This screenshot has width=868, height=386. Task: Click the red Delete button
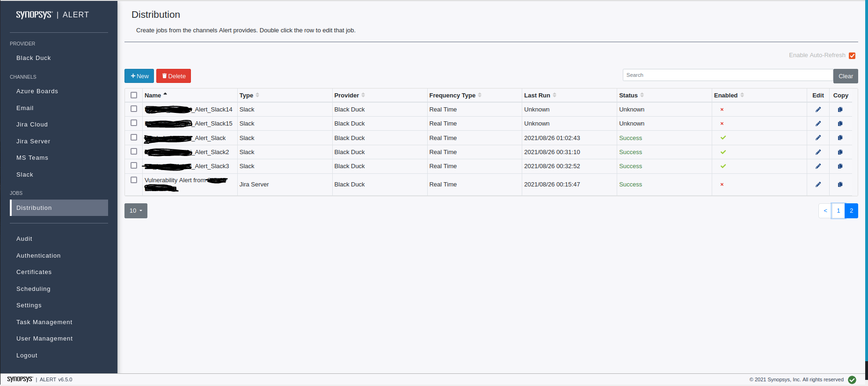[174, 76]
